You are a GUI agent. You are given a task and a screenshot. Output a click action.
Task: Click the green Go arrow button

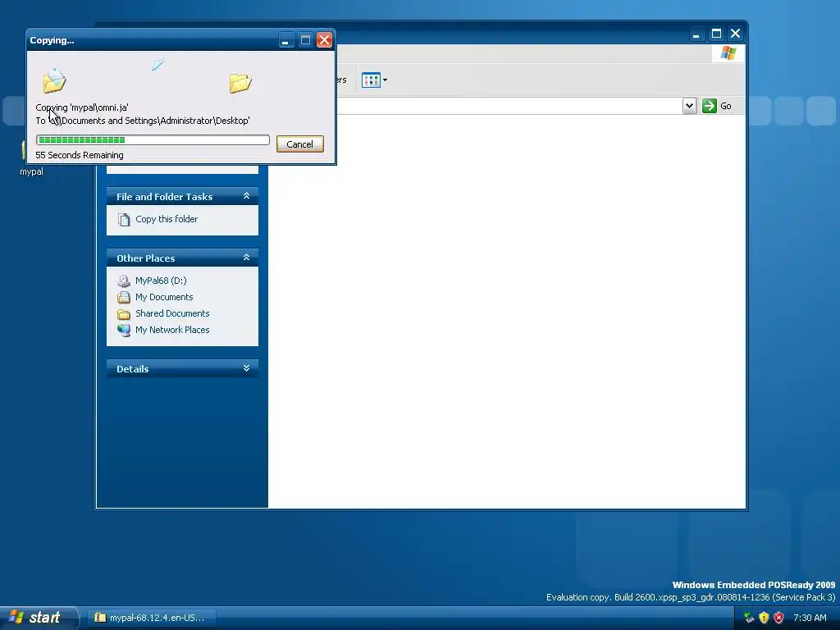(710, 106)
